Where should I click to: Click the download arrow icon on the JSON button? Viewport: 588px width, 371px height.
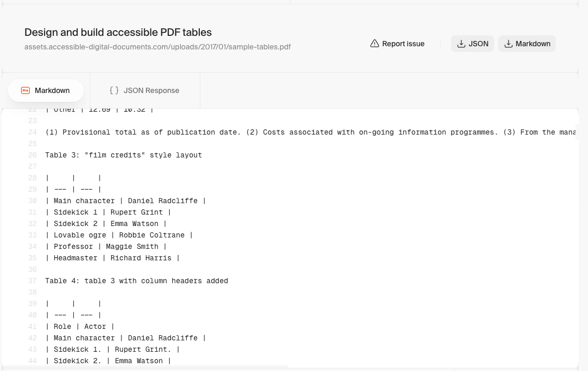pyautogui.click(x=460, y=44)
